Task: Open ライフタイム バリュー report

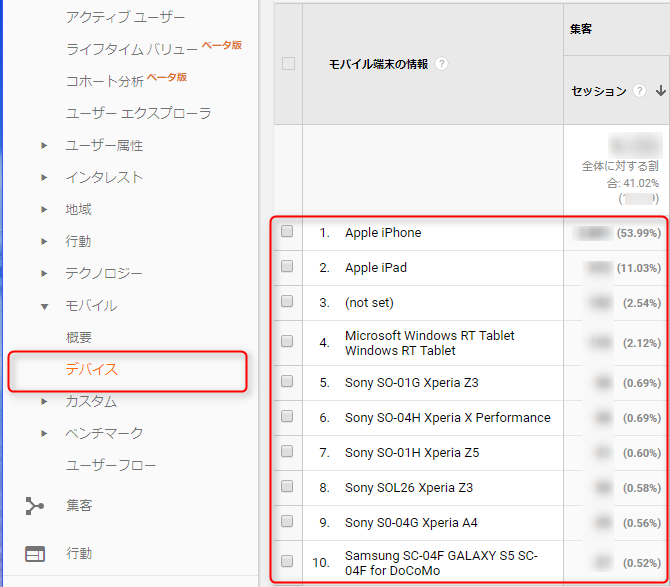Action: pos(132,49)
